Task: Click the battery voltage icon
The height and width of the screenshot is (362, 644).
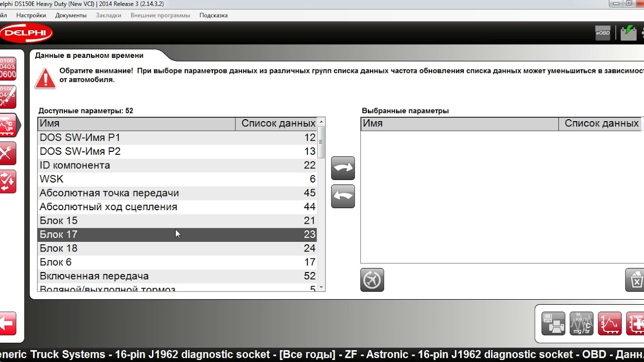Action: click(x=628, y=33)
